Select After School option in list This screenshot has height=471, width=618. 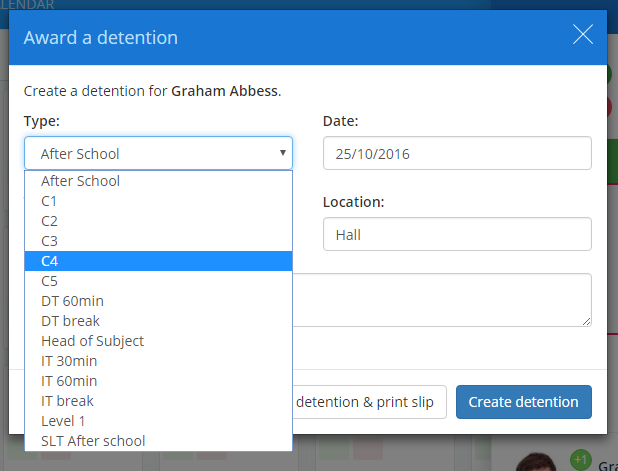click(x=158, y=181)
